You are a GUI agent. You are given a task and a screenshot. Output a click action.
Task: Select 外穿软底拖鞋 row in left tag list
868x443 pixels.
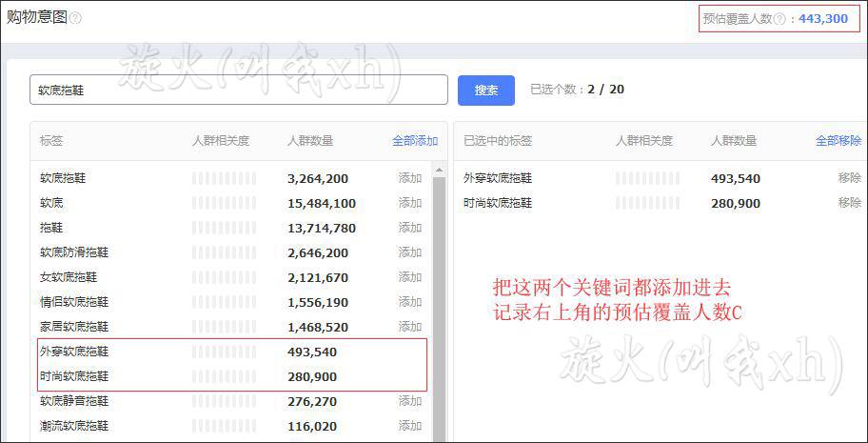(74, 352)
